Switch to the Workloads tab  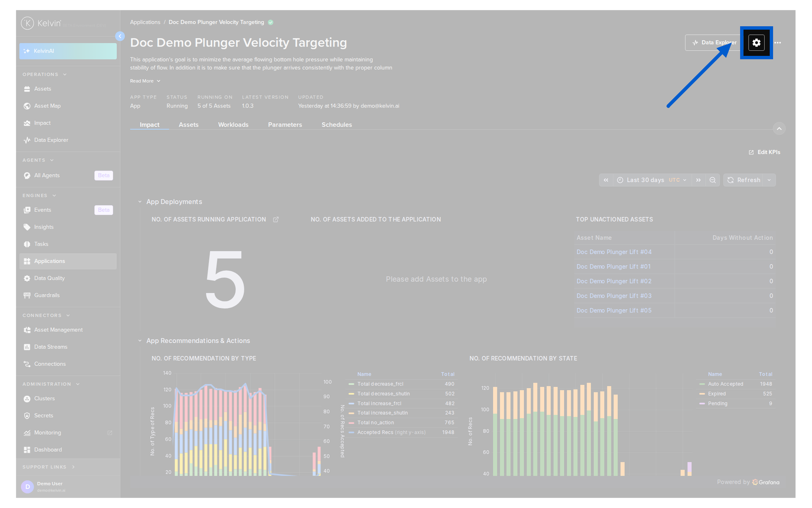(x=233, y=124)
